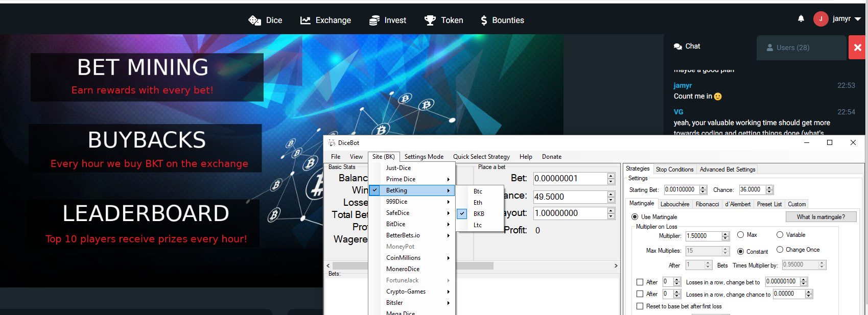Adjust the Multiplier 1.50000 stepper

(725, 236)
